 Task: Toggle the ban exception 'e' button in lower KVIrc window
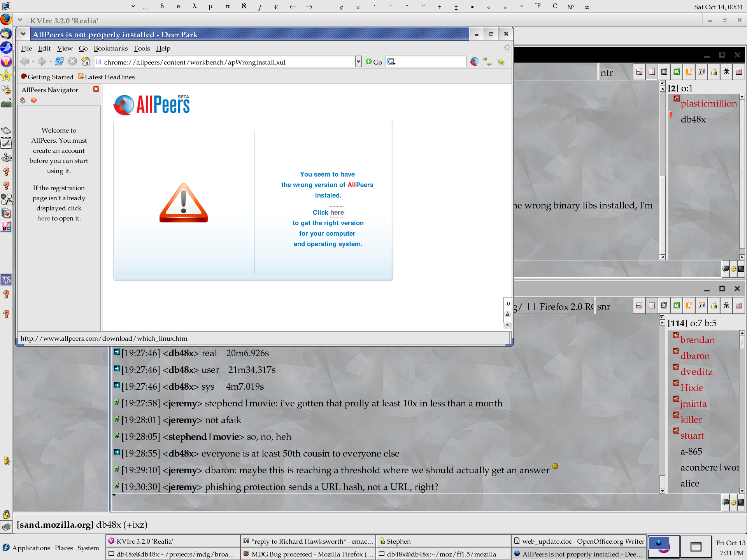(x=677, y=305)
